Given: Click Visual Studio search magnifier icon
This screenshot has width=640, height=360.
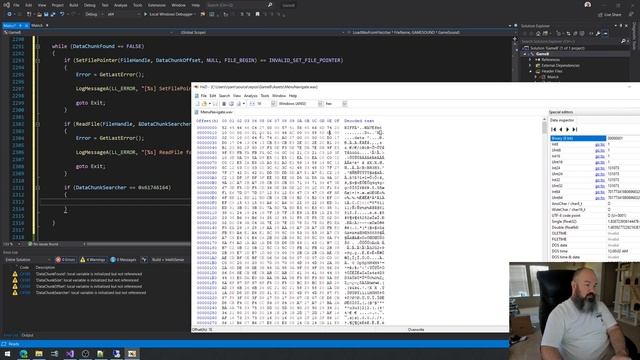Looking at the screenshot, I should point(270,5).
